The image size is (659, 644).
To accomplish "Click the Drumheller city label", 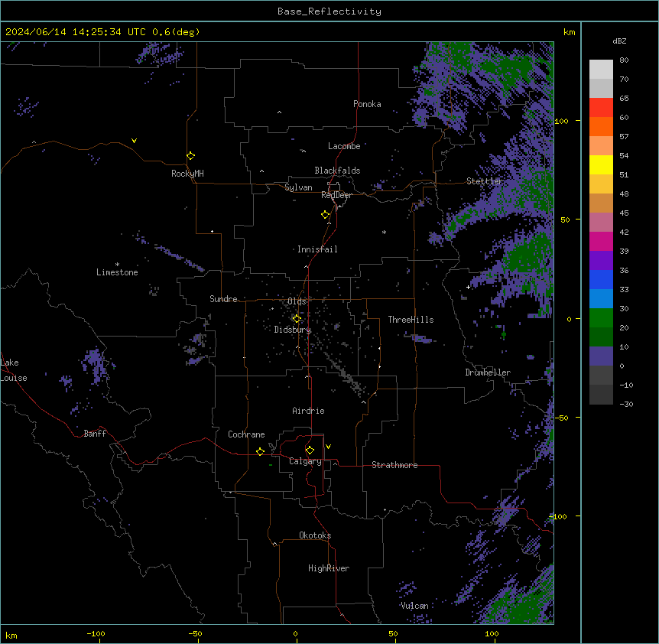I will 488,372.
